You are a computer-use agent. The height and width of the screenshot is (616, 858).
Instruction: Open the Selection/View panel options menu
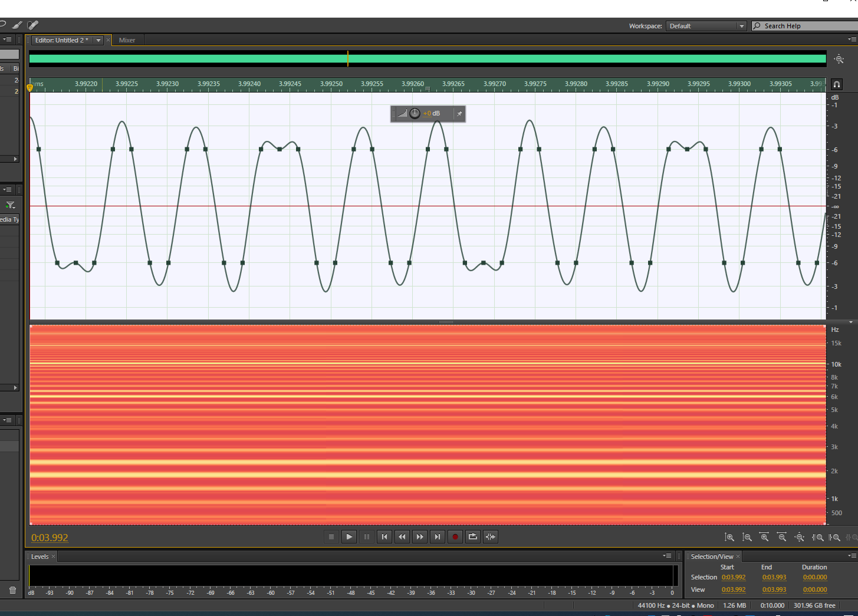pyautogui.click(x=852, y=556)
